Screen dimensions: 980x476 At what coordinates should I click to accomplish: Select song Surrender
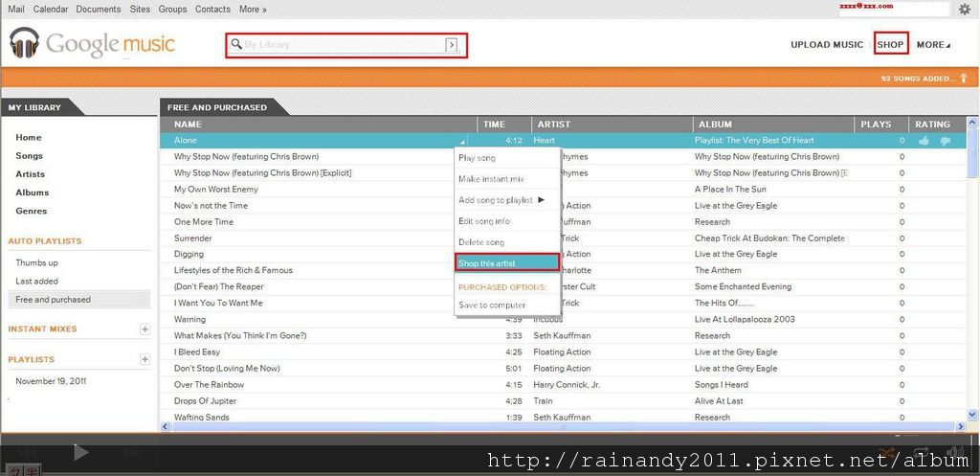tap(192, 238)
